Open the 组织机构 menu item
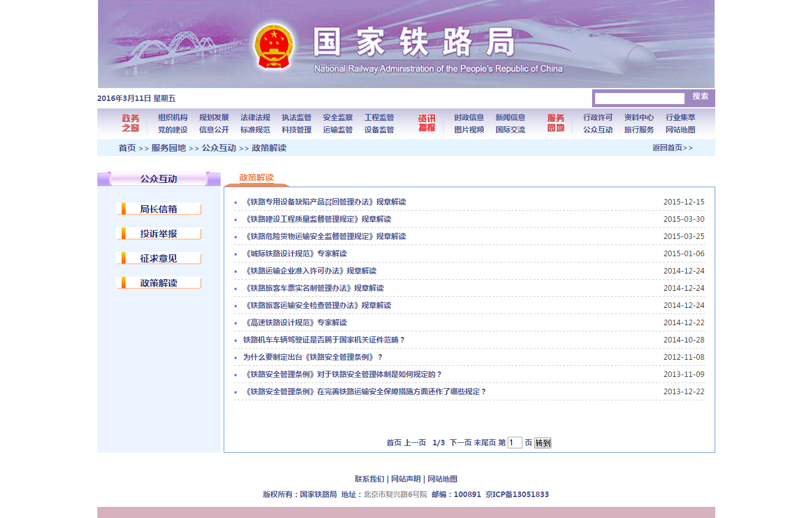812x518 pixels. [x=173, y=118]
